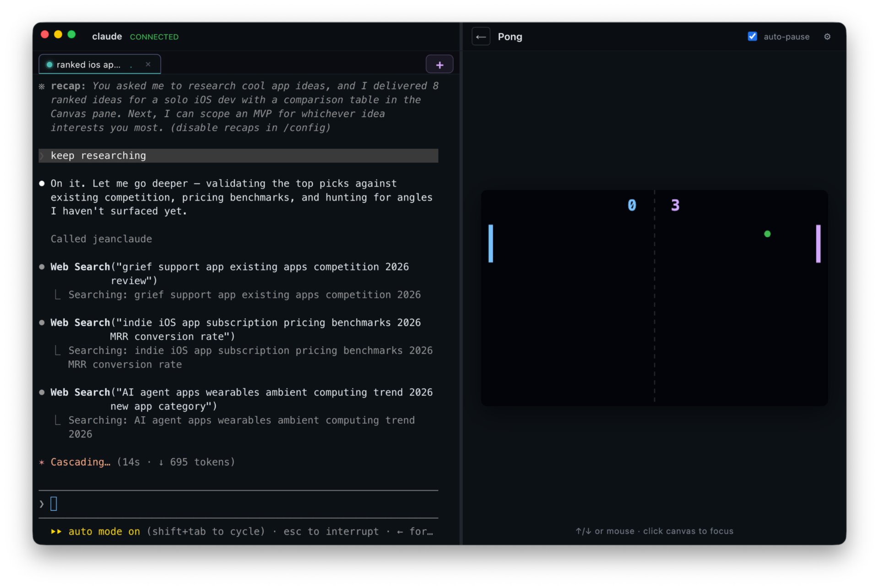This screenshot has width=879, height=588.
Task: Click the 'CONNECTED' status label
Action: (154, 37)
